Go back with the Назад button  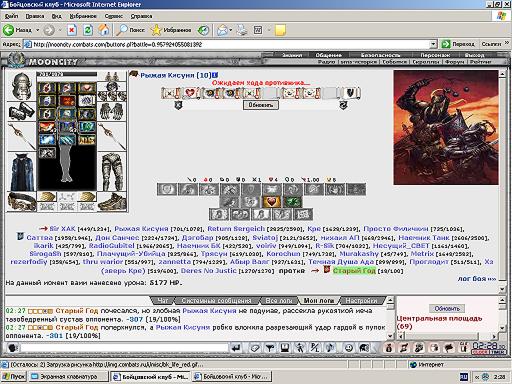pos(17,30)
